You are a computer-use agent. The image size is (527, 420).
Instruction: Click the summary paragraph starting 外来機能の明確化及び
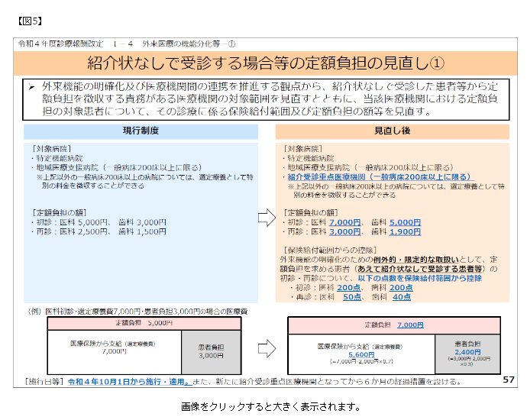(x=270, y=99)
